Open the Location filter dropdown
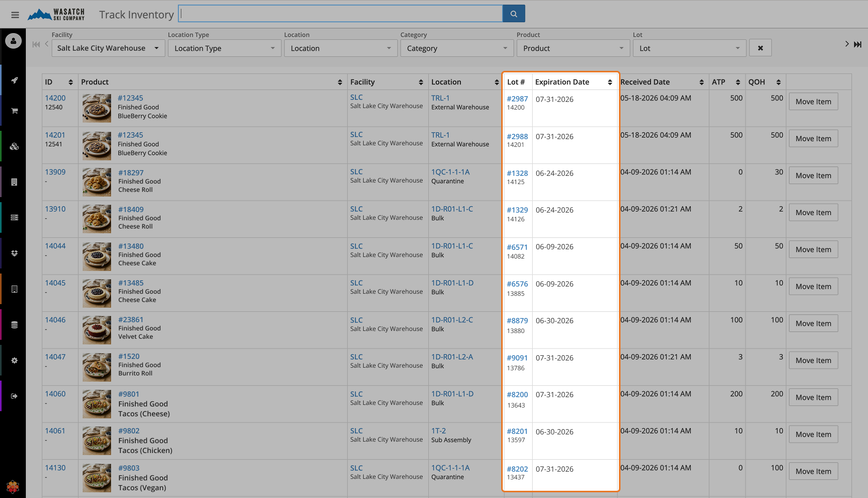868x498 pixels. (341, 48)
